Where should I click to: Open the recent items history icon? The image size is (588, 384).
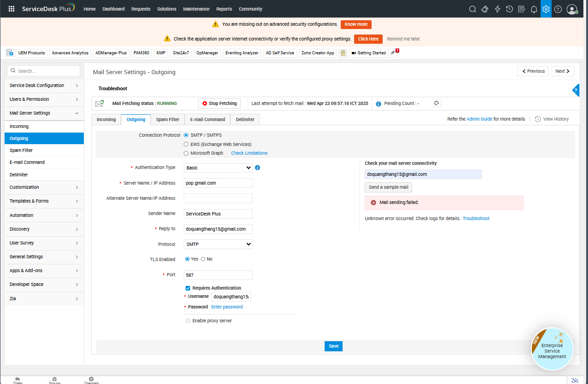(x=509, y=9)
